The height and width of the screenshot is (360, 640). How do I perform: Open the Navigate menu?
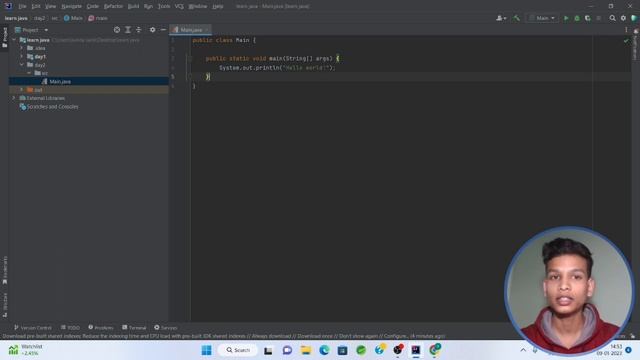click(x=71, y=7)
